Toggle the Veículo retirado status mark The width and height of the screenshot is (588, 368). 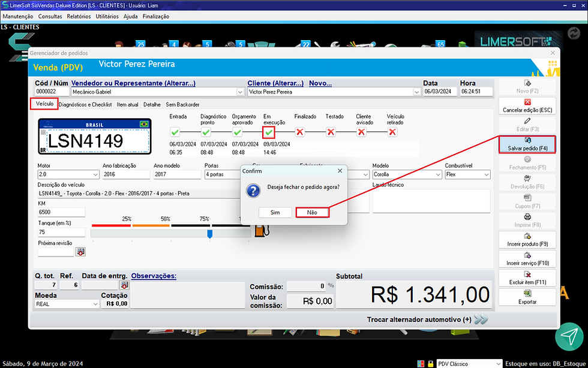(392, 132)
